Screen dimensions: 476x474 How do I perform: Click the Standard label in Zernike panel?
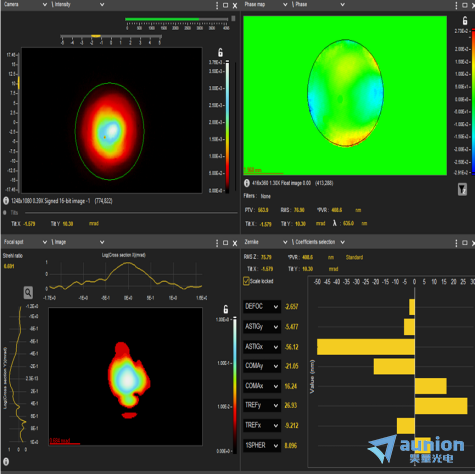pyautogui.click(x=354, y=257)
